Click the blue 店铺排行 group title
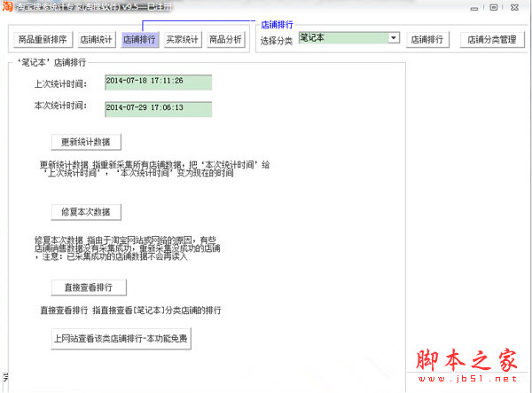Screen dimensions: 532x393 pos(277,25)
